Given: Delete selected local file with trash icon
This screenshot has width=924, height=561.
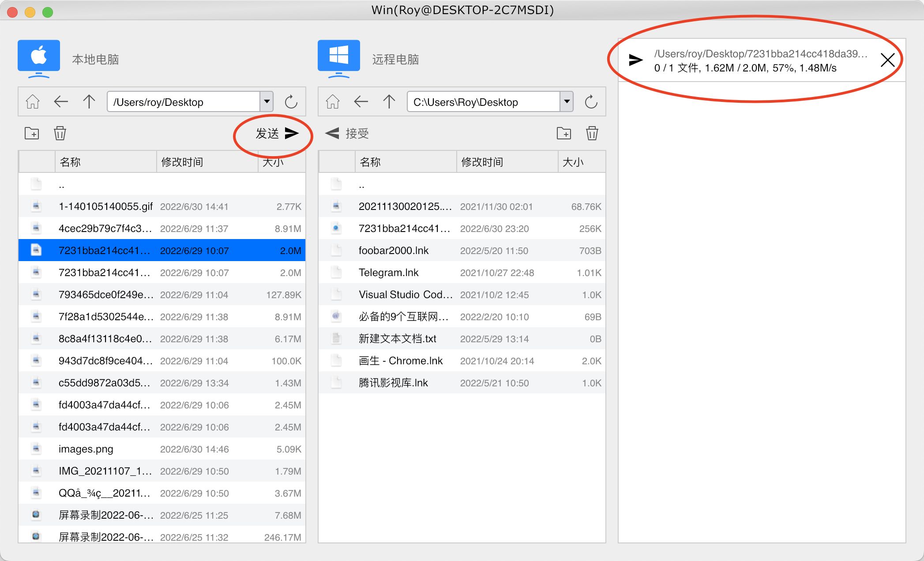Looking at the screenshot, I should tap(60, 133).
